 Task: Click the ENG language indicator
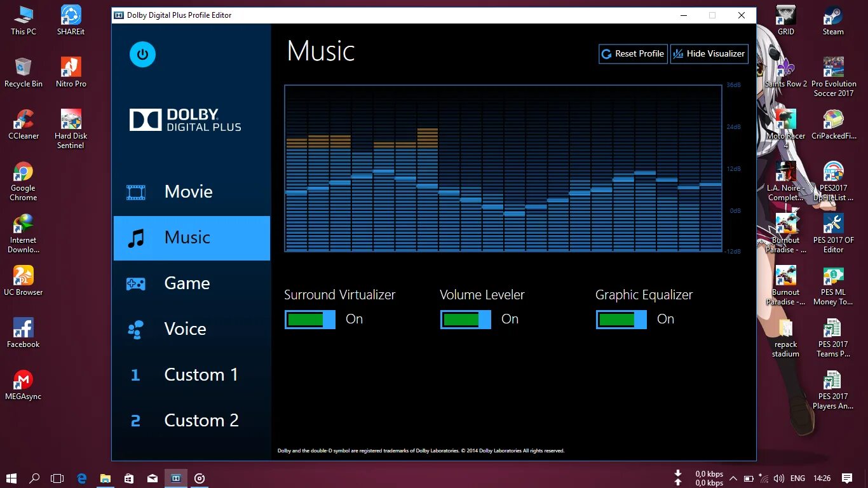coord(797,478)
